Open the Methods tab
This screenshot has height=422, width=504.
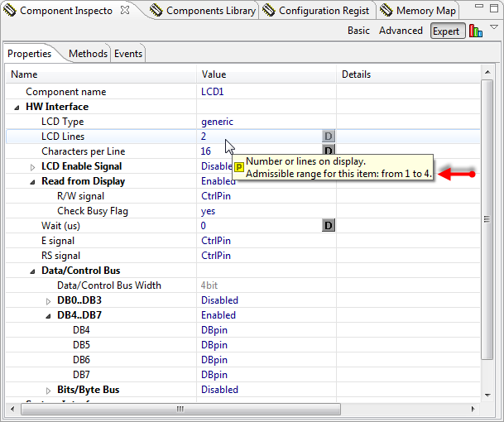[88, 54]
